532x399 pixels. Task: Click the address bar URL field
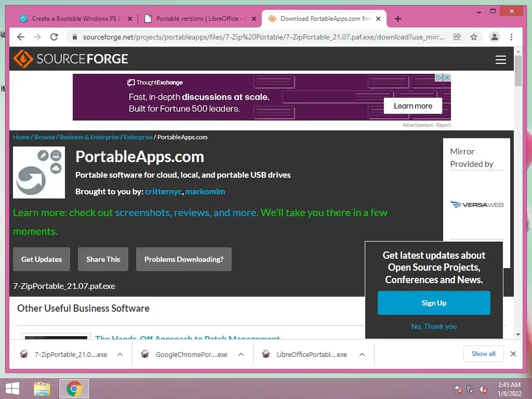click(x=263, y=37)
